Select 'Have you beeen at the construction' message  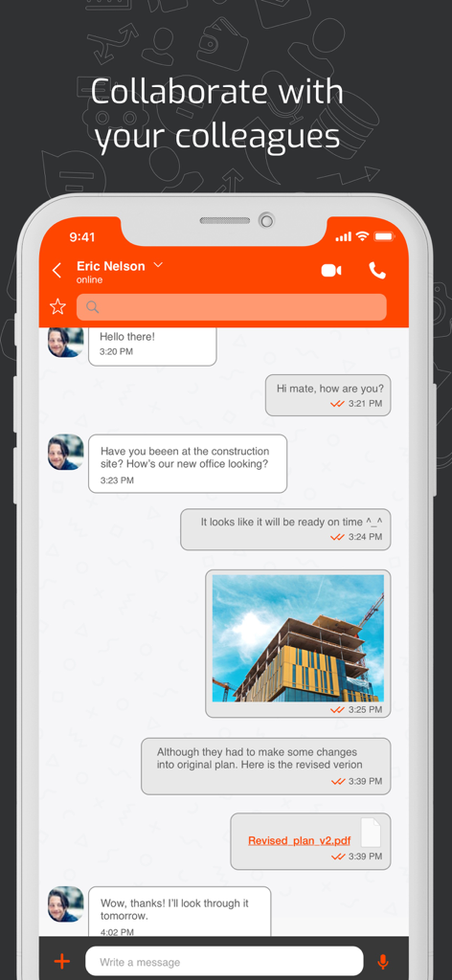coord(185,457)
